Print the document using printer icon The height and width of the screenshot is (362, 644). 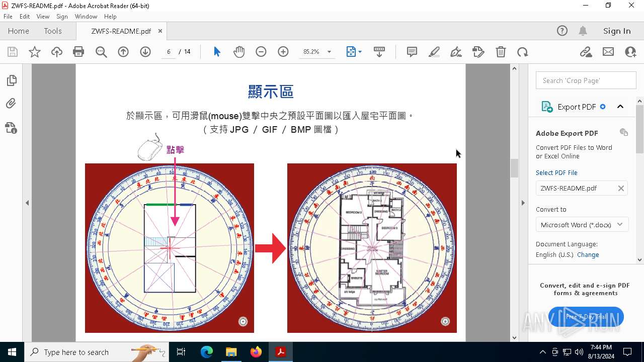click(78, 52)
